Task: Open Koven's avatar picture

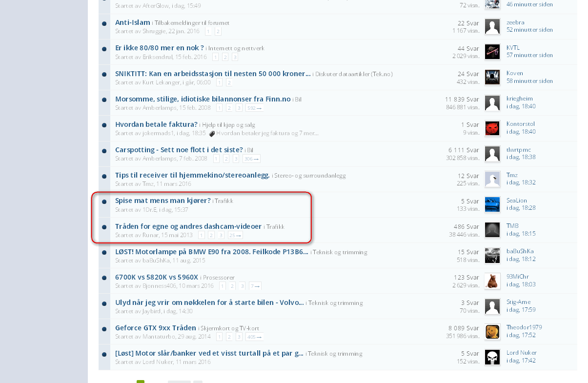Action: coord(492,77)
